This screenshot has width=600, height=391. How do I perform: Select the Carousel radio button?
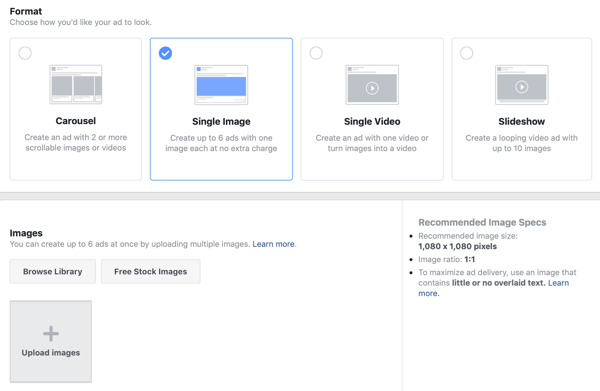pyautogui.click(x=25, y=53)
